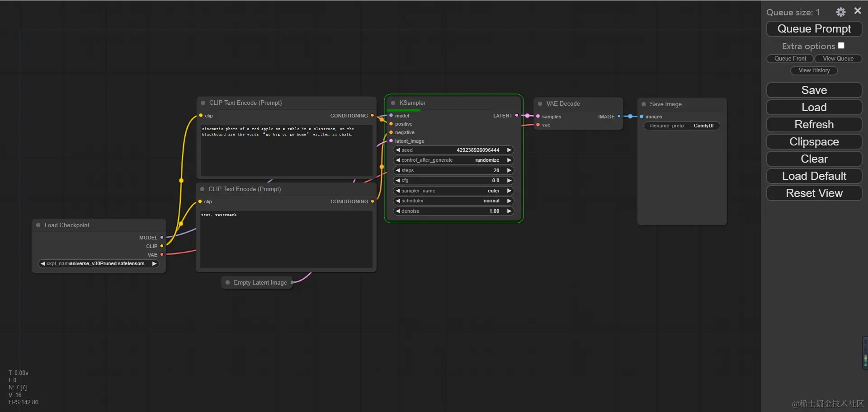Click the model input slot on KSampler
The image size is (868, 412).
click(x=391, y=116)
